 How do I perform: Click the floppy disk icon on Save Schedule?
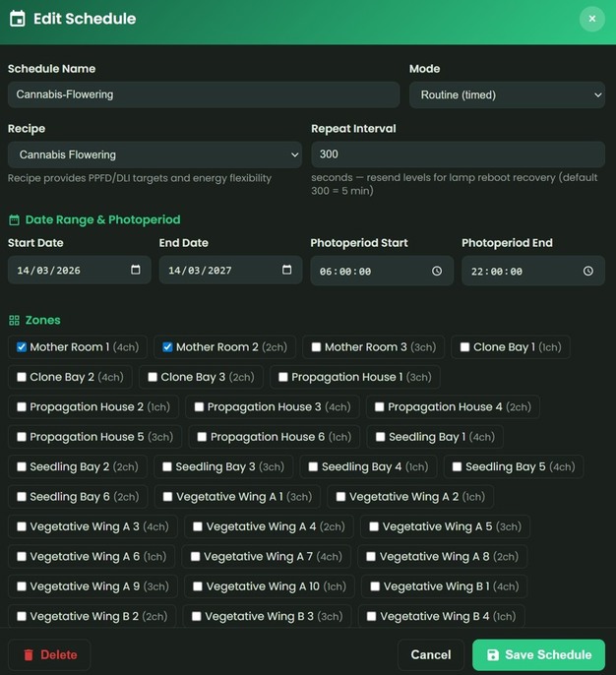(493, 654)
